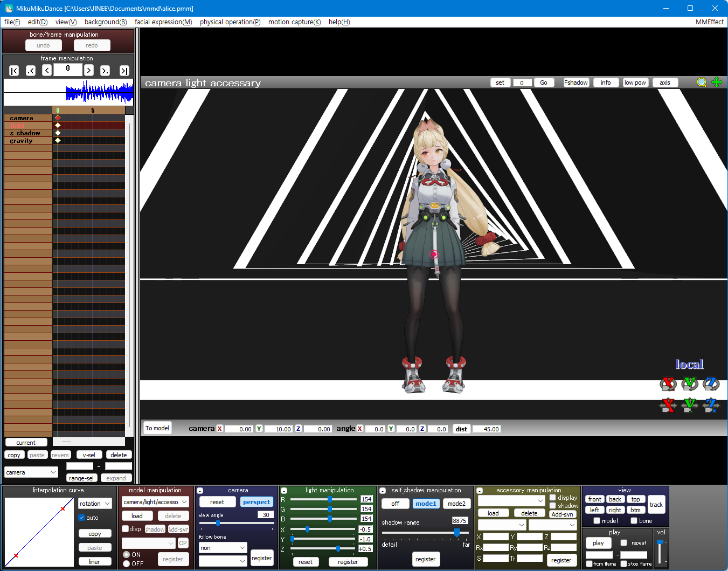Click the local coordinate mode label

pos(690,364)
